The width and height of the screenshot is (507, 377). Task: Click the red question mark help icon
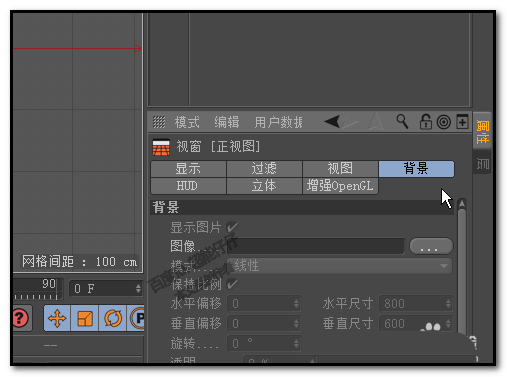pyautogui.click(x=20, y=318)
